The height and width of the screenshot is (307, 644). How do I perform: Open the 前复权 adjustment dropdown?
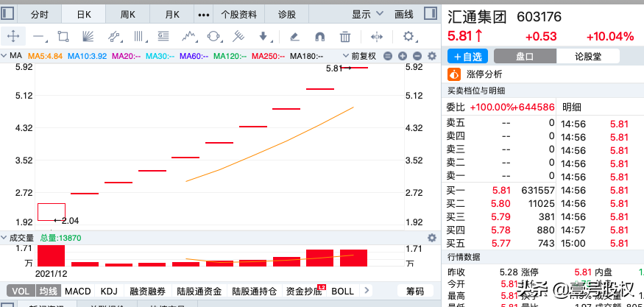point(359,56)
